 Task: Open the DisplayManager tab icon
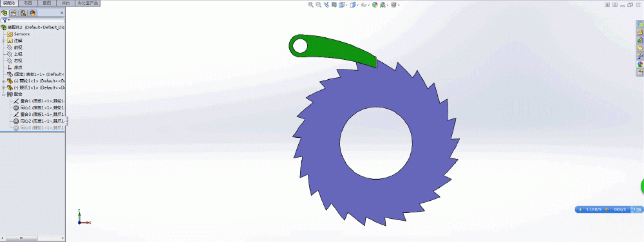[x=32, y=13]
